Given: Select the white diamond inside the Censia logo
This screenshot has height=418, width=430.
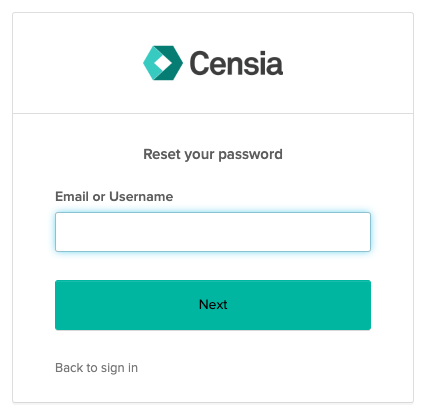Looking at the screenshot, I should coord(163,63).
